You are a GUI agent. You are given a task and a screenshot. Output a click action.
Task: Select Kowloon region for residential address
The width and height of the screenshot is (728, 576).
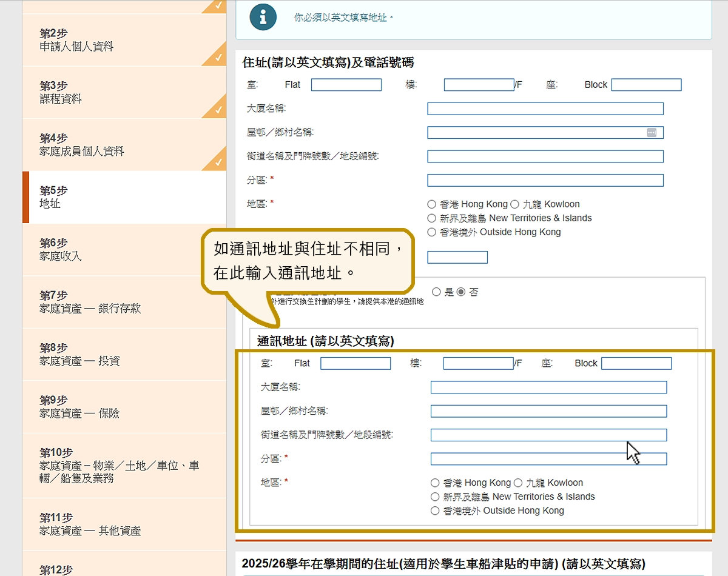pyautogui.click(x=515, y=204)
